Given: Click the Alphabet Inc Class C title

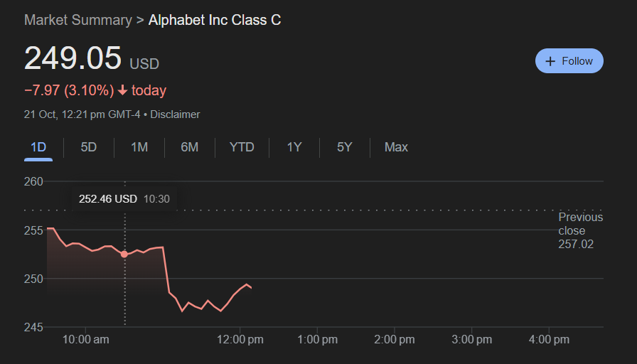Looking at the screenshot, I should [x=215, y=20].
